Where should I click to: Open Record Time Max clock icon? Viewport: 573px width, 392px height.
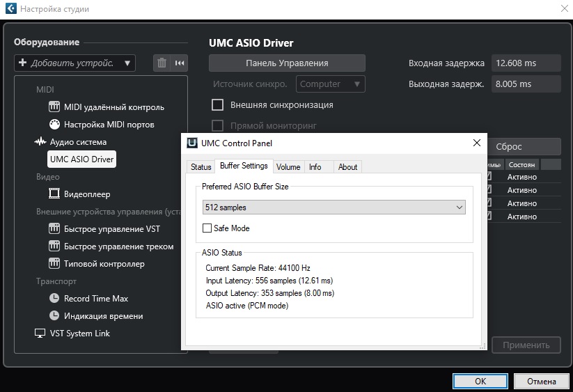pos(55,299)
